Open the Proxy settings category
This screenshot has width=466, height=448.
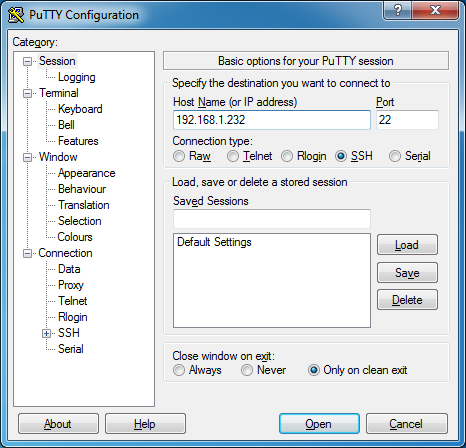71,285
